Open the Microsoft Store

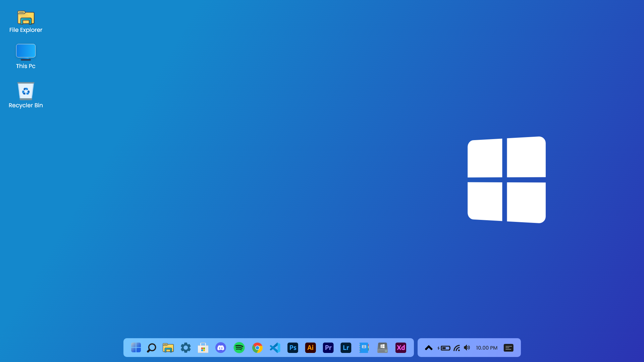coord(203,348)
